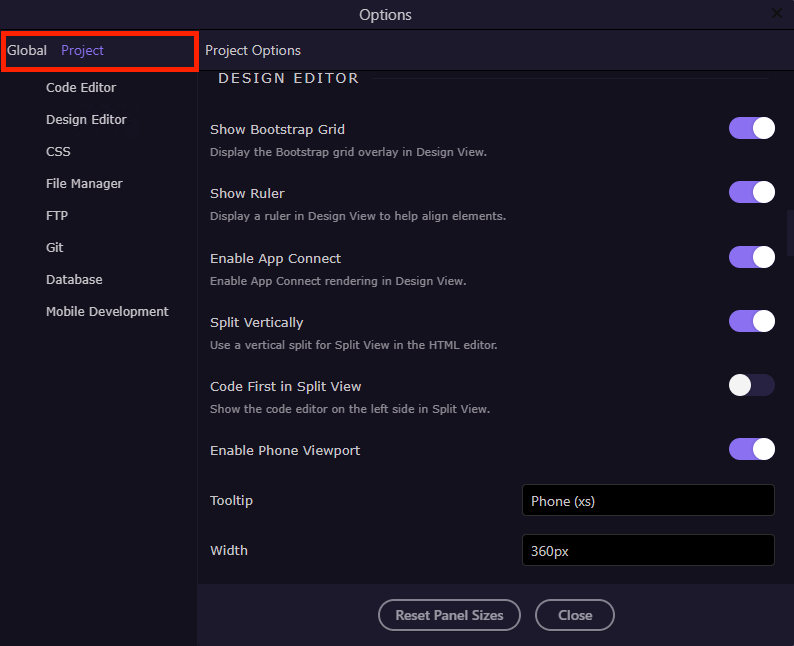Toggle Enable Phone Viewport switch
Image resolution: width=794 pixels, height=646 pixels.
tap(752, 449)
